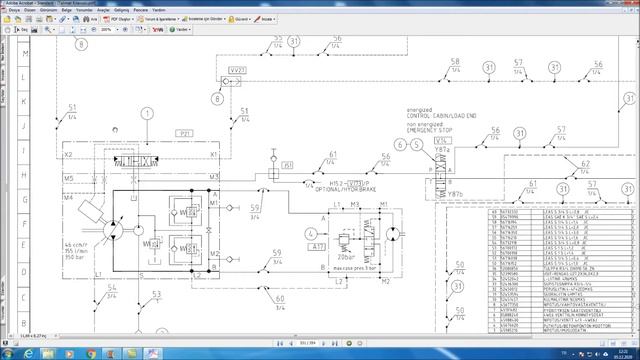Image resolution: width=640 pixels, height=360 pixels.
Task: Click the Next View button
Action: click(360, 344)
